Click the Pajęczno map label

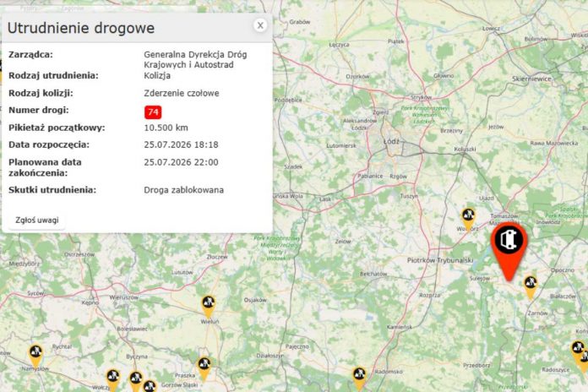[297, 346]
